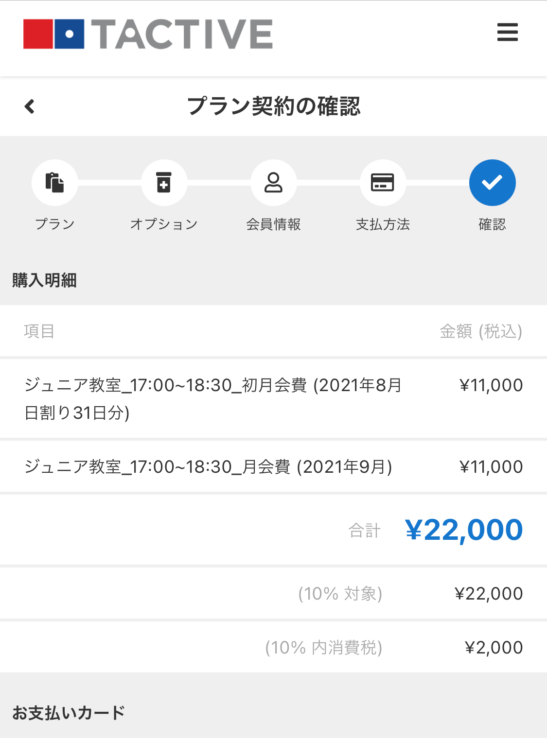Click the お支払いカード section heading
Image resolution: width=547 pixels, height=756 pixels.
pyautogui.click(x=69, y=713)
